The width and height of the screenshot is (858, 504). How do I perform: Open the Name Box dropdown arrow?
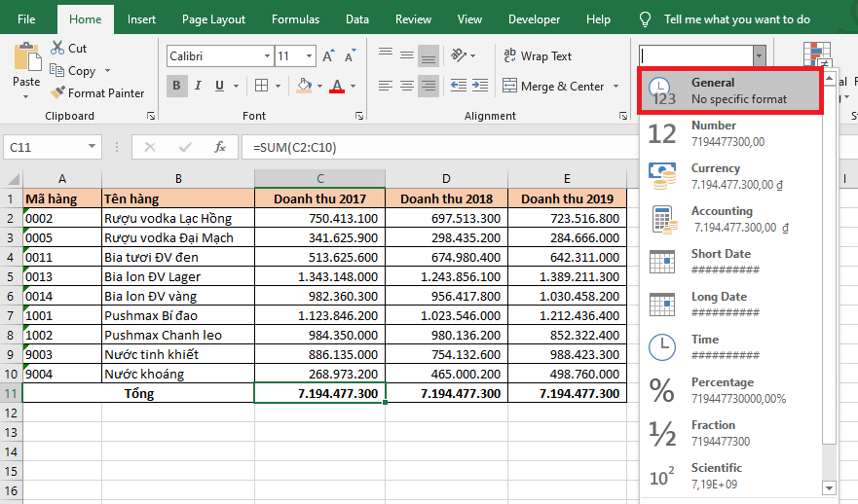point(93,147)
